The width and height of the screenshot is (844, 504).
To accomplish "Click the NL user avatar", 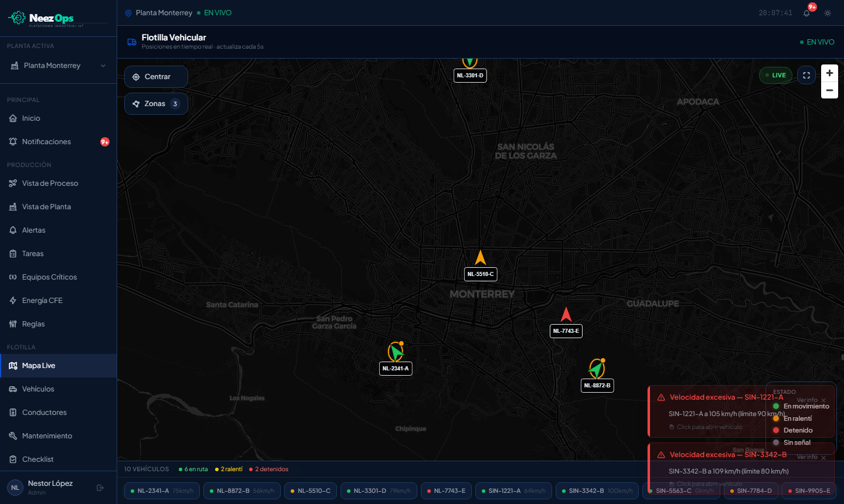I will (x=15, y=488).
